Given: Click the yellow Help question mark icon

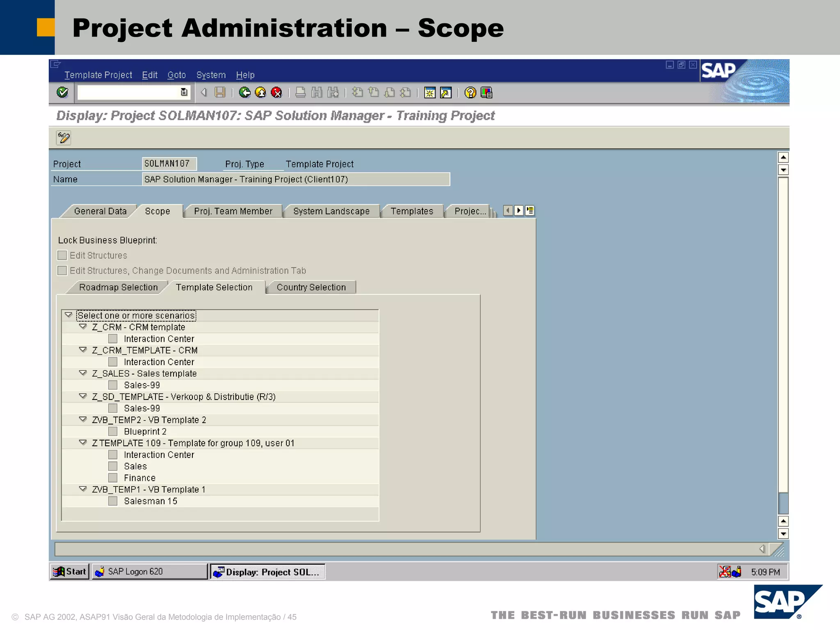Looking at the screenshot, I should click(x=470, y=93).
